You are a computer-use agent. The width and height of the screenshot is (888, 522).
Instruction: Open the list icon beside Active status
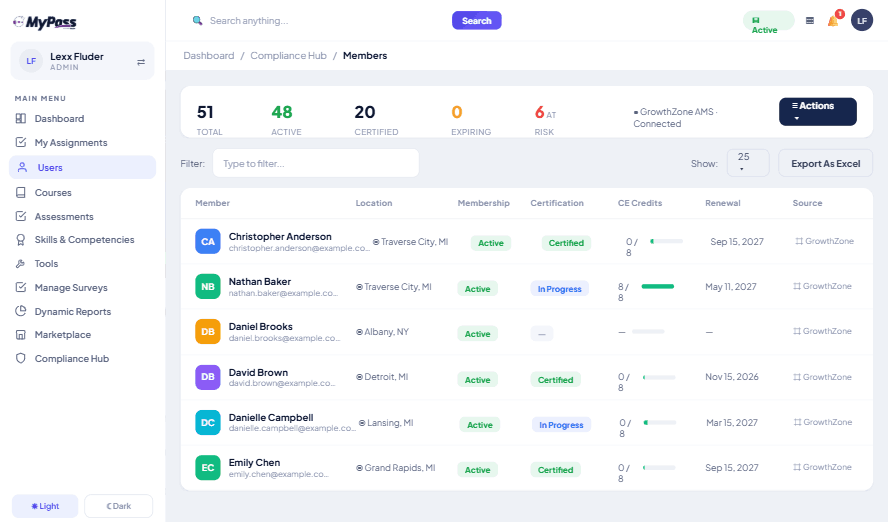[810, 21]
